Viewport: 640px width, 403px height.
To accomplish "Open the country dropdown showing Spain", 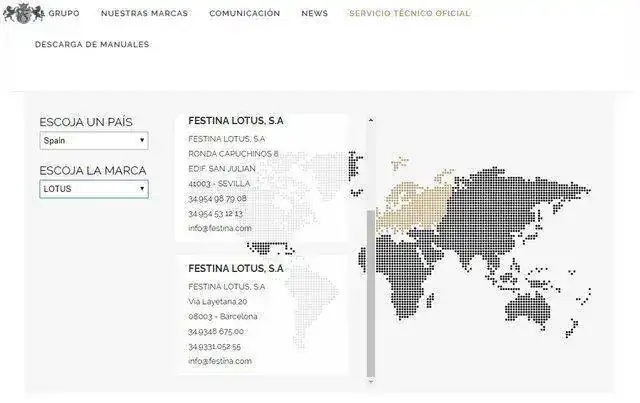I will pyautogui.click(x=94, y=141).
